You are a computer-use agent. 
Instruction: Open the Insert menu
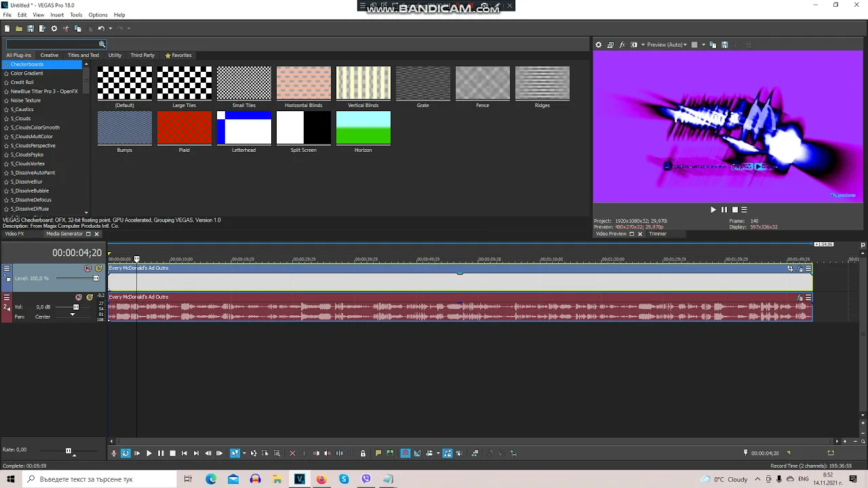click(57, 15)
